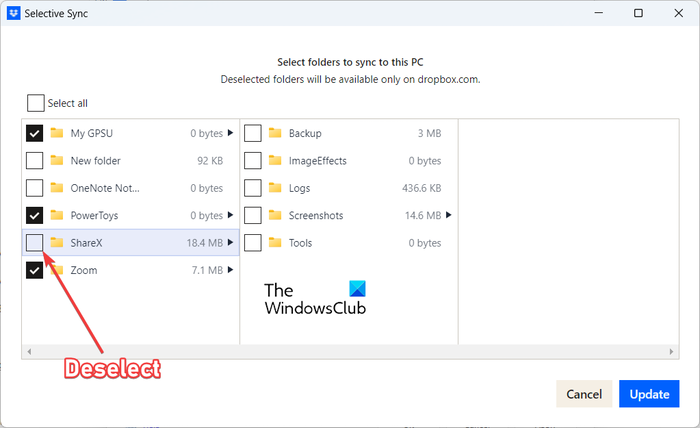Click the My GPSU folder icon
The height and width of the screenshot is (428, 700).
click(x=57, y=133)
